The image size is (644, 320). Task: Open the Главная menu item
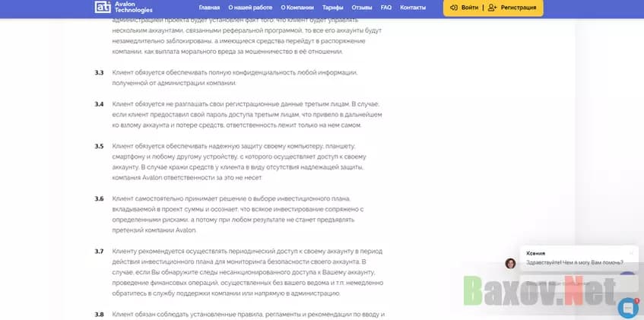coord(209,8)
